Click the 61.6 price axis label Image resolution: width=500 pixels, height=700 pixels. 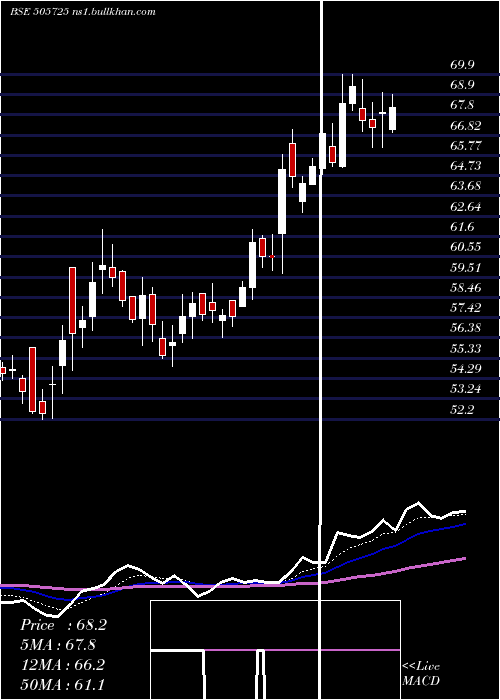462,227
